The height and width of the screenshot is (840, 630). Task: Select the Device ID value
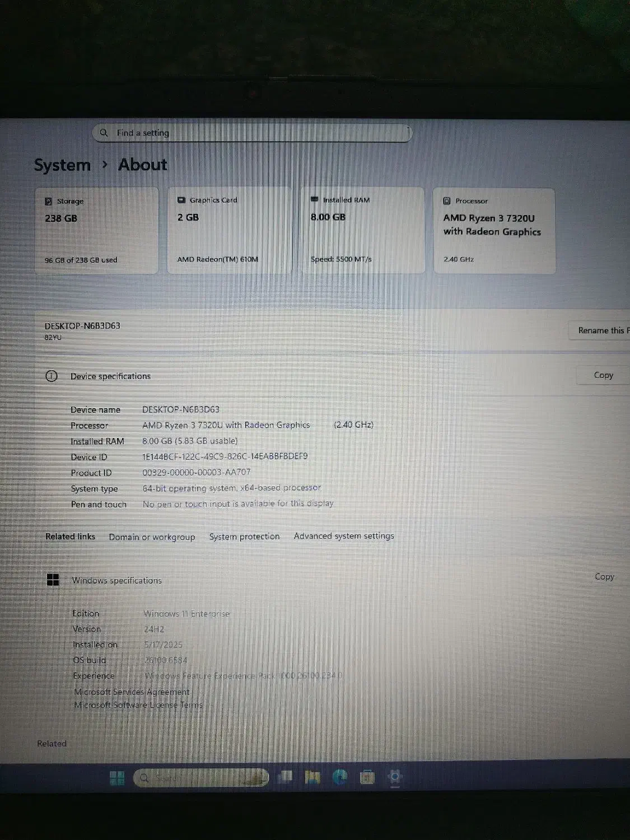tap(225, 456)
